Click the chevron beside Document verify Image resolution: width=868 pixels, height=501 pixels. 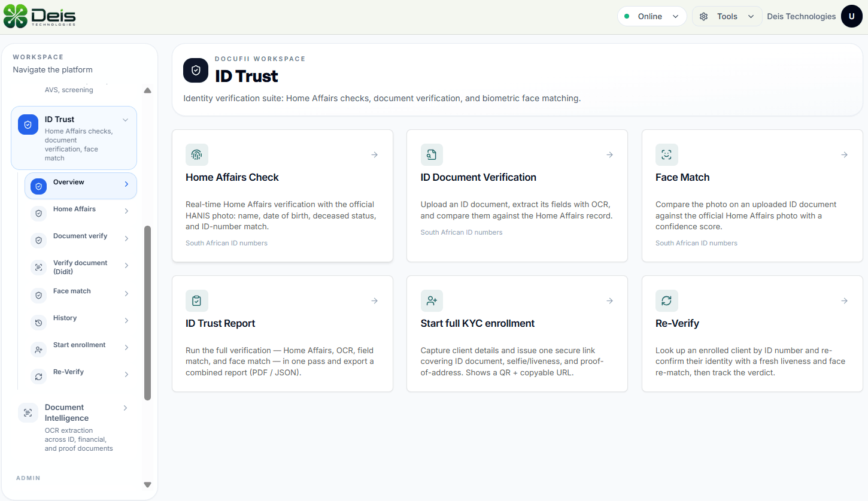pyautogui.click(x=126, y=238)
